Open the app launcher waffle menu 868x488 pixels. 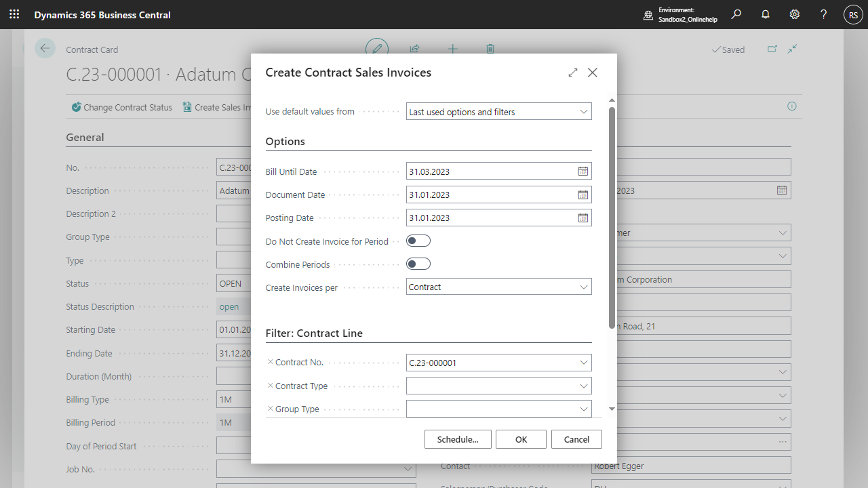[14, 14]
